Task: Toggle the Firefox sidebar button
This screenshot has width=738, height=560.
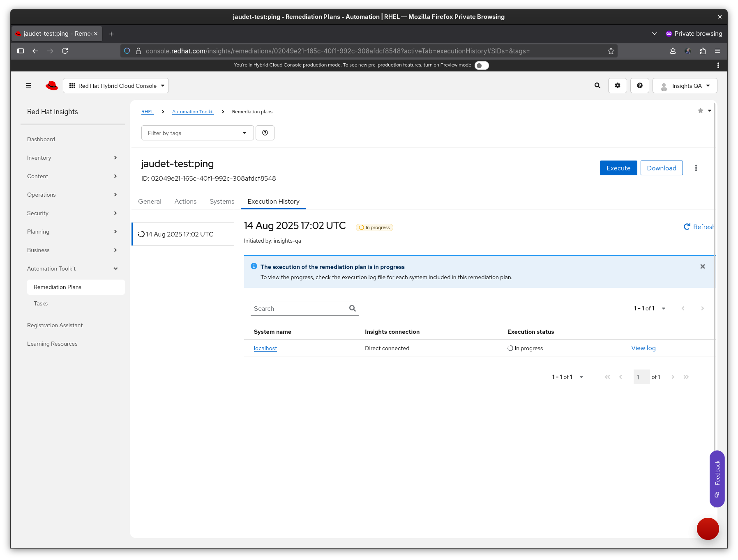Action: click(21, 51)
